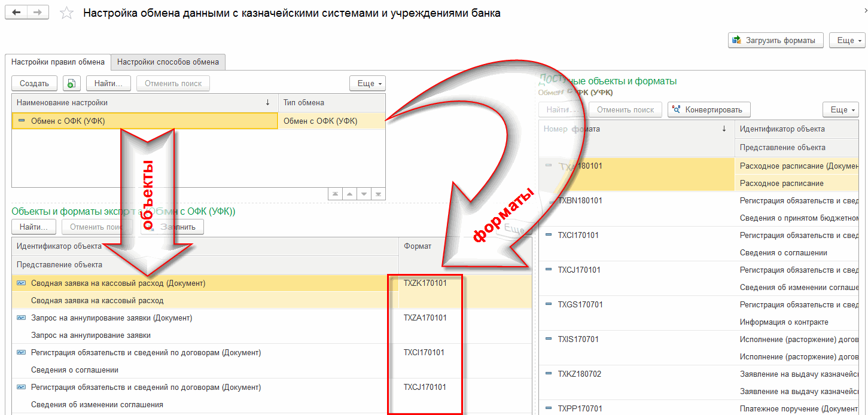Click Найти... in the settings list toolbar
This screenshot has height=415, width=868.
(x=108, y=83)
